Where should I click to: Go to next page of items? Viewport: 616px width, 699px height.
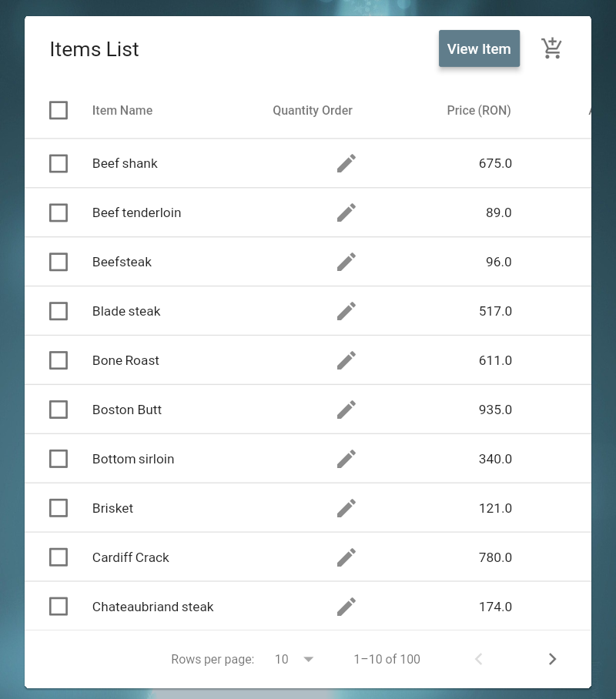(552, 659)
